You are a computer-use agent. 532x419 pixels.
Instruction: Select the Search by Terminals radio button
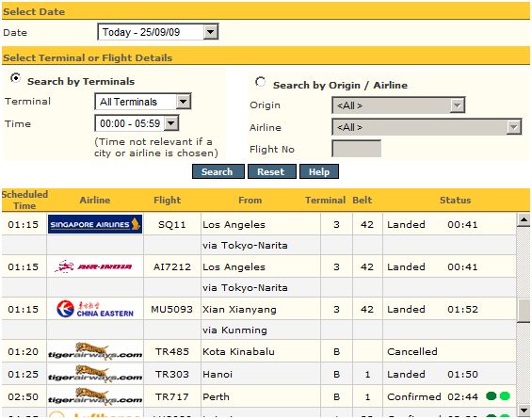[x=15, y=78]
